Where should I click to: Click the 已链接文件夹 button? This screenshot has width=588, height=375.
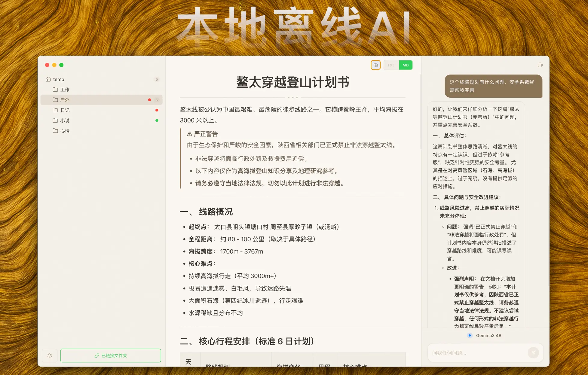[111, 355]
